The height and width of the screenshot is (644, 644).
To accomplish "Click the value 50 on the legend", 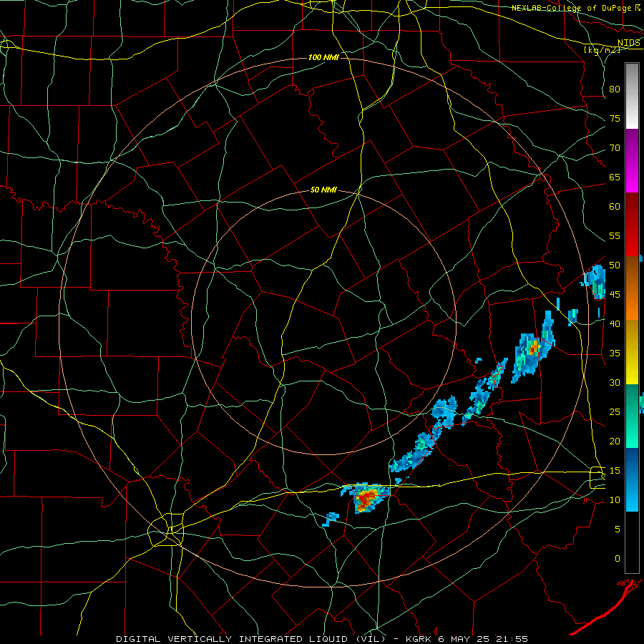I will click(x=615, y=265).
